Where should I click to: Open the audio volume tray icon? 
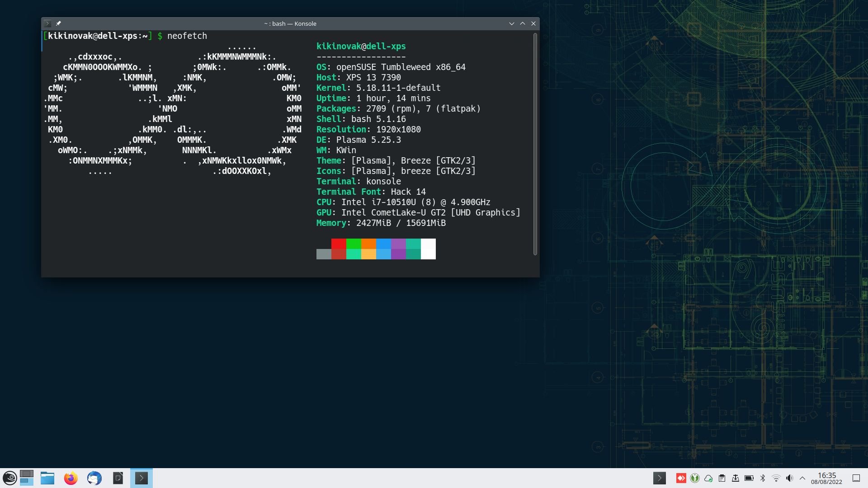click(x=790, y=478)
